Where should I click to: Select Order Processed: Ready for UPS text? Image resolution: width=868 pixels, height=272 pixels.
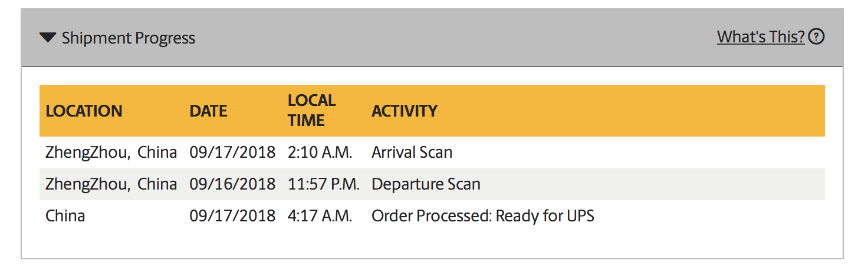(483, 216)
